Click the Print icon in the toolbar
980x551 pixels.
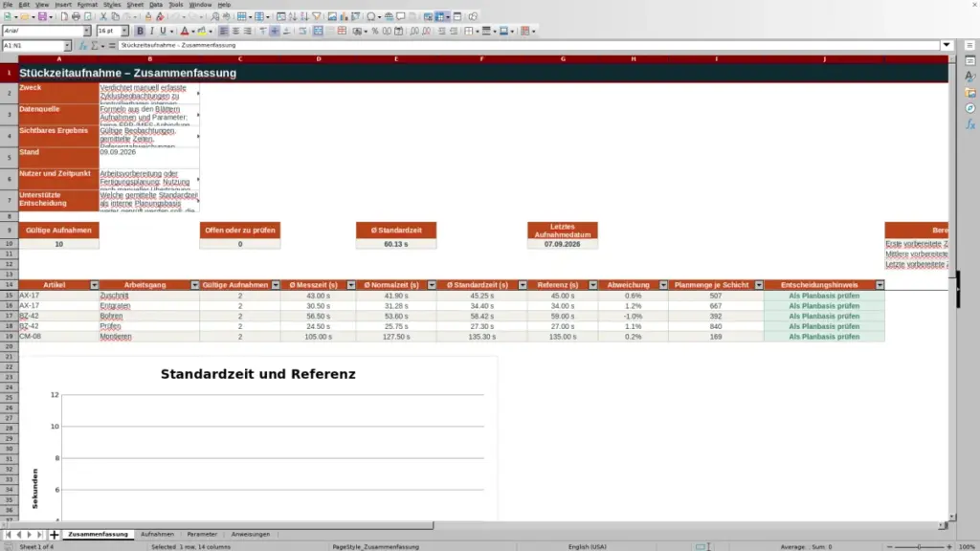tap(76, 17)
